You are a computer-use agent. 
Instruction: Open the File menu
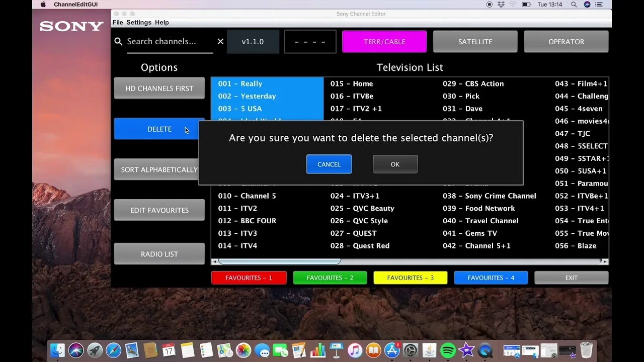click(118, 22)
